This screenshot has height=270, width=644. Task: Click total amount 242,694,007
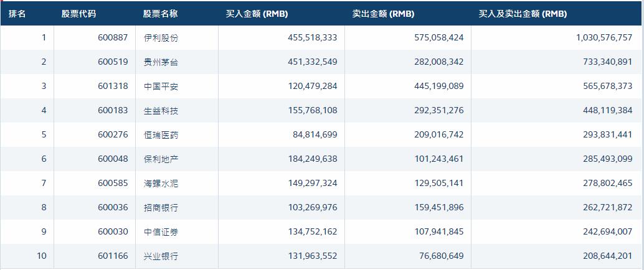pos(607,232)
